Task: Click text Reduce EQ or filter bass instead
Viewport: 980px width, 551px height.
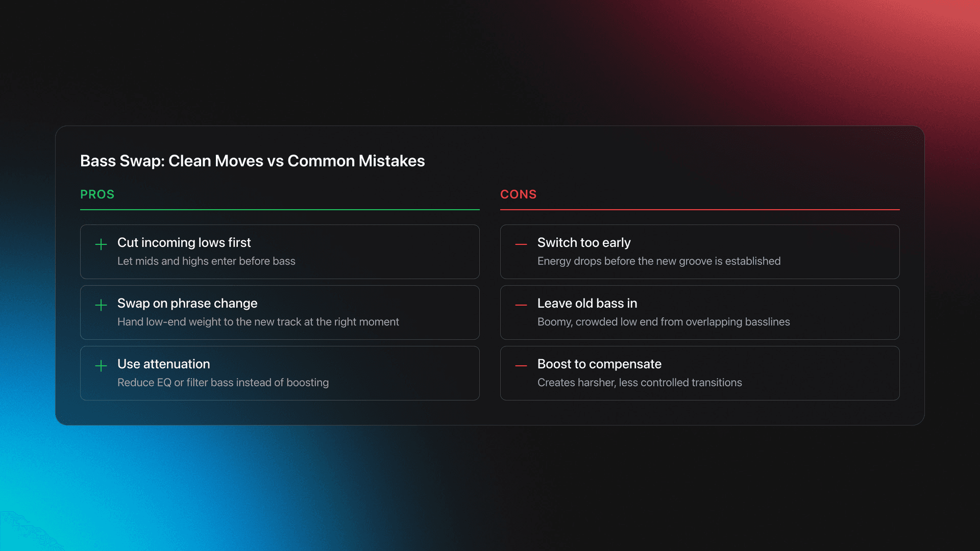Action: pos(223,383)
